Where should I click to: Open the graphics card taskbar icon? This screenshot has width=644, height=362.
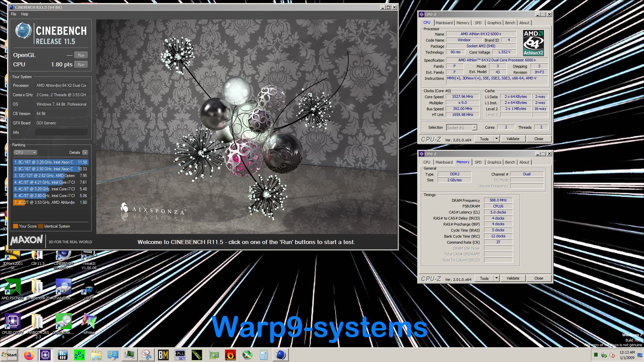pos(214,355)
